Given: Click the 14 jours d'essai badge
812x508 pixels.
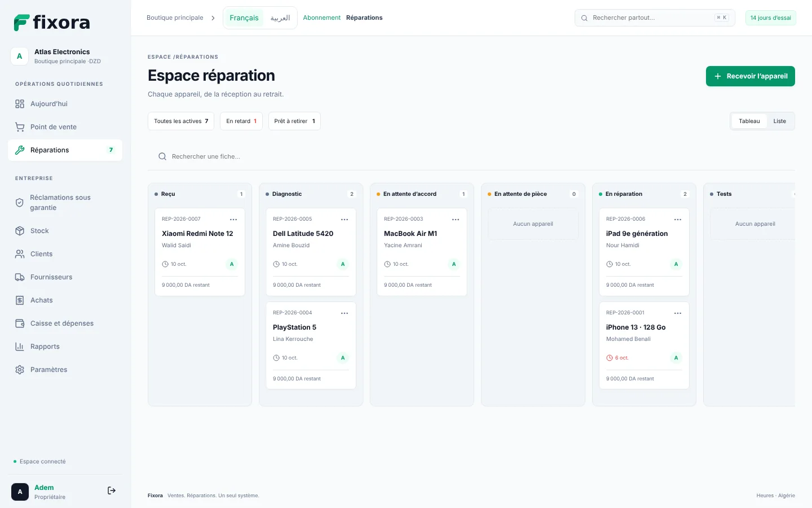Looking at the screenshot, I should coord(771,18).
